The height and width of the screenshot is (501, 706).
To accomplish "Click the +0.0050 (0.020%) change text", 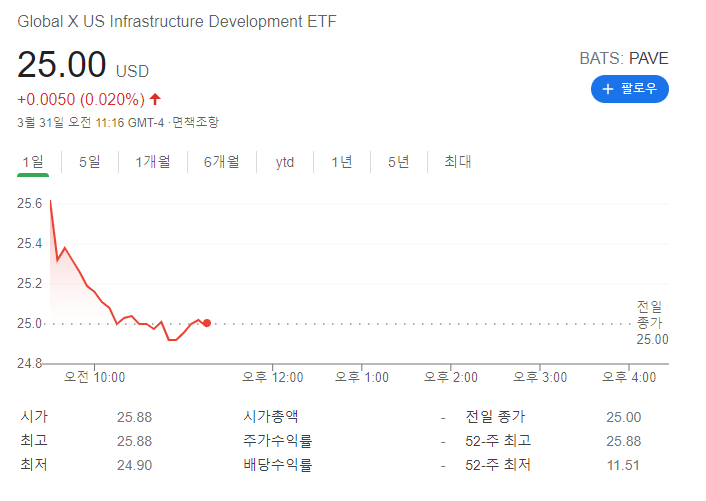I will (81, 99).
